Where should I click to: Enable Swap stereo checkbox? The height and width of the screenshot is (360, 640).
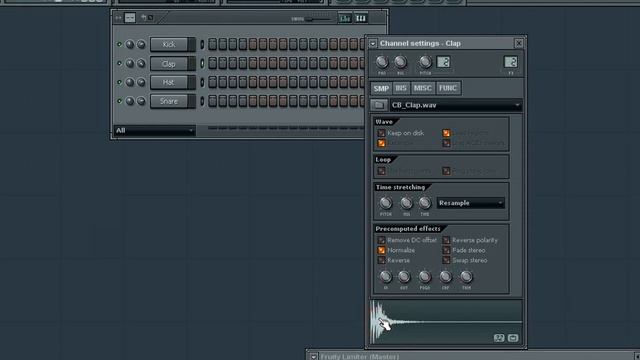click(x=446, y=260)
